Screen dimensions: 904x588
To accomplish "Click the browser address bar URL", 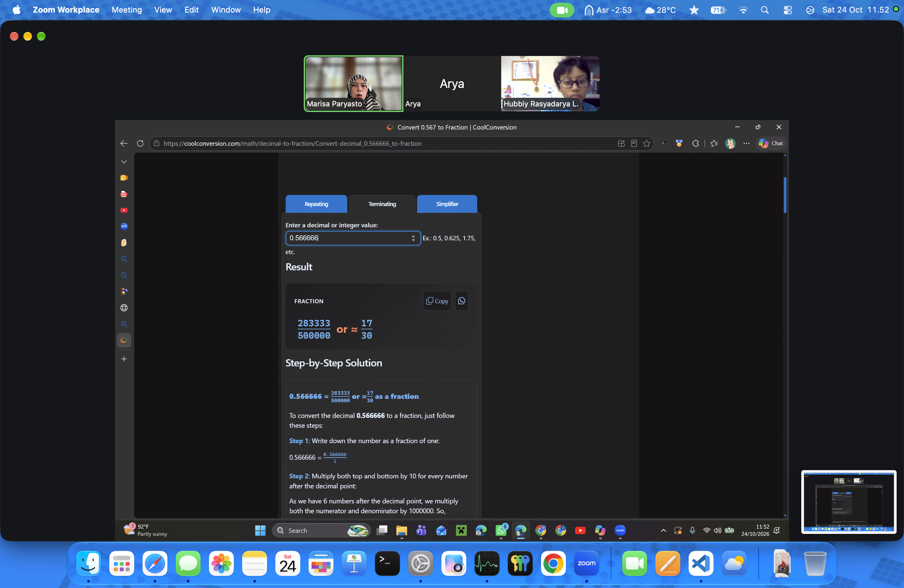I will (292, 144).
